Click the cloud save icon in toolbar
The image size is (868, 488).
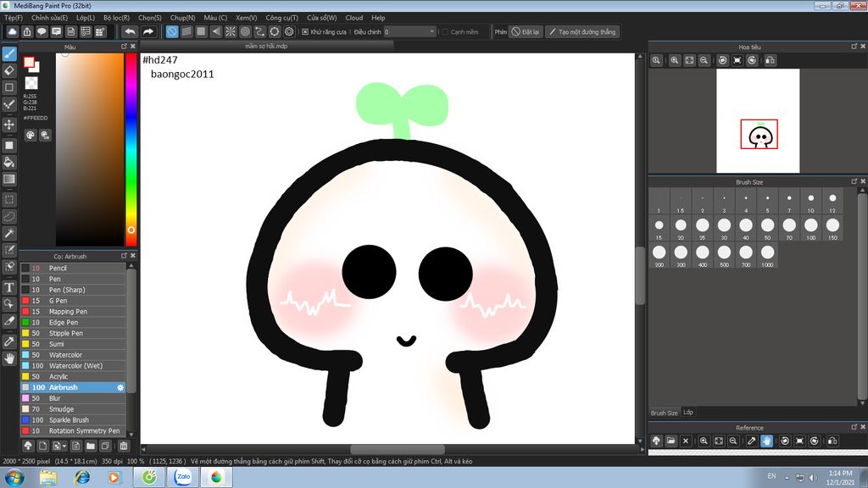[x=12, y=31]
